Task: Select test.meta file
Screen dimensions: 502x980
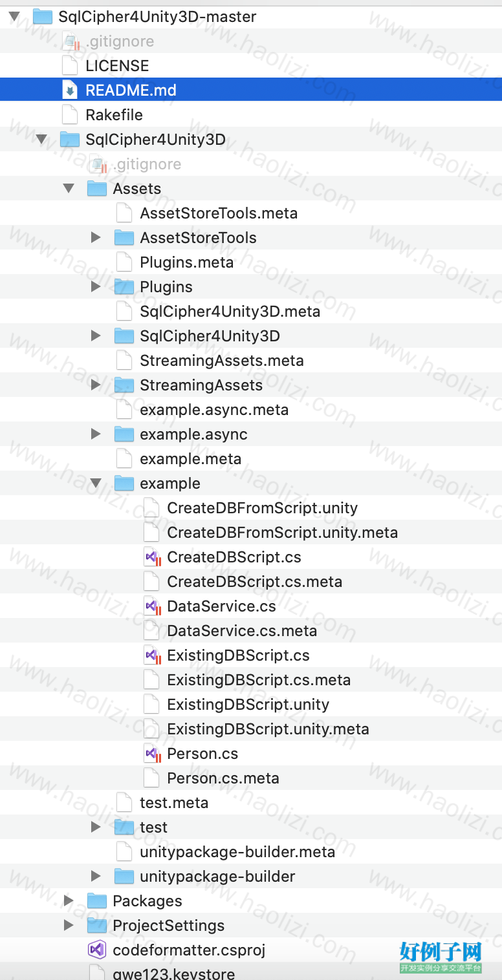Action: click(x=174, y=803)
